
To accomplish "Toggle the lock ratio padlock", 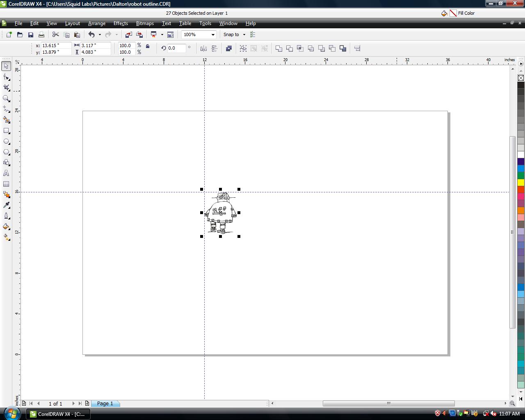I will pyautogui.click(x=148, y=46).
